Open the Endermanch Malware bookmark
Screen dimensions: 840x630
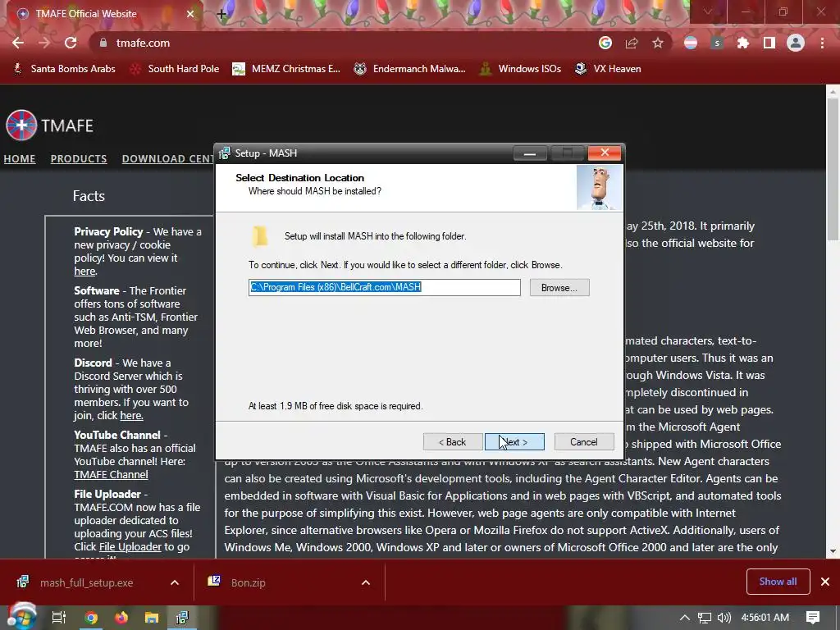(409, 69)
